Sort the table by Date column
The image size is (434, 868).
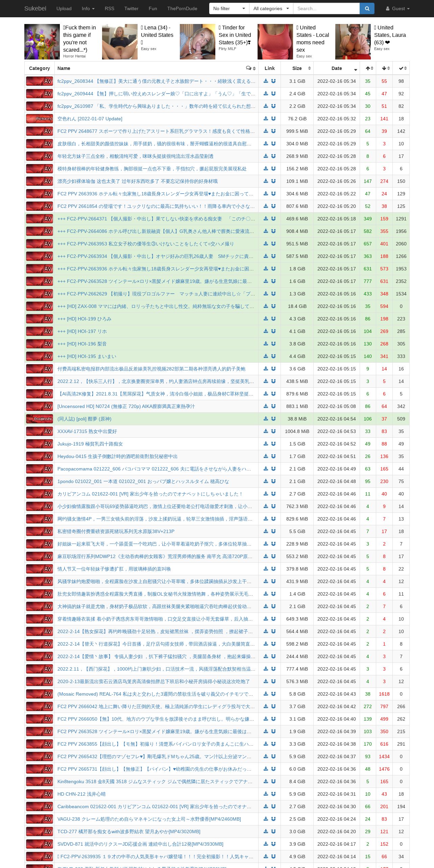336,68
